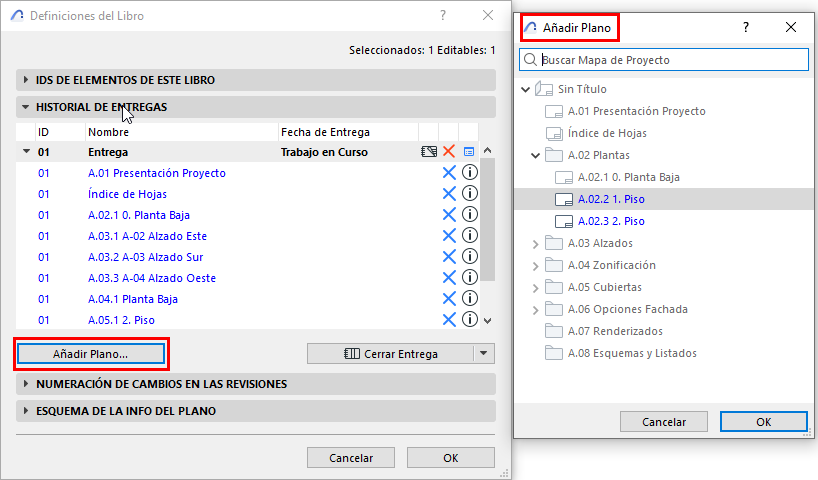The image size is (818, 480).
Task: Expand IDS de Elementos de Este Libro panel
Action: pos(25,80)
